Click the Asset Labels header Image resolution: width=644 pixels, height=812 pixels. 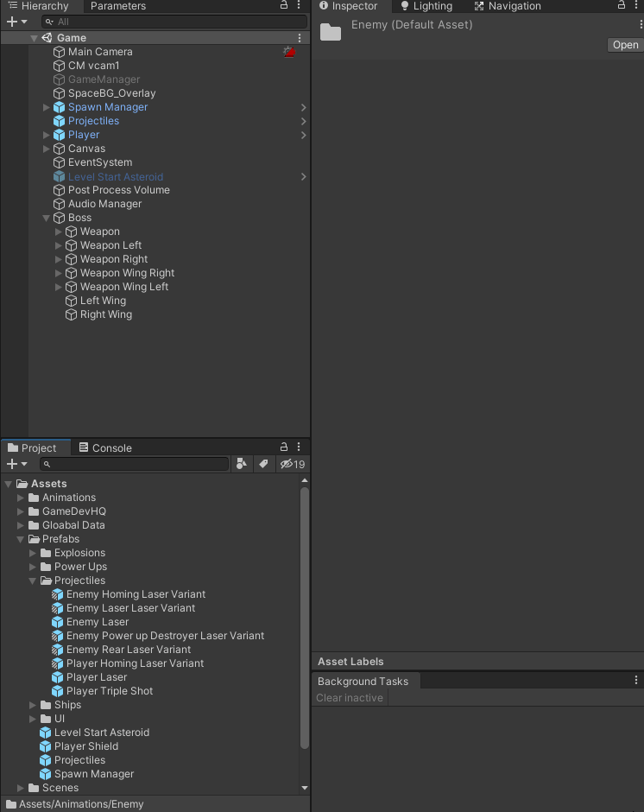351,662
